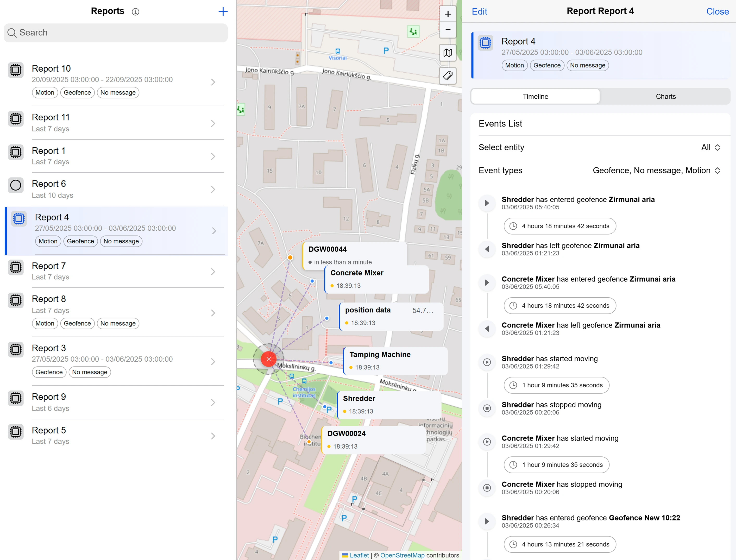Image resolution: width=736 pixels, height=560 pixels.
Task: Click the red map marker with X
Action: 268,359
